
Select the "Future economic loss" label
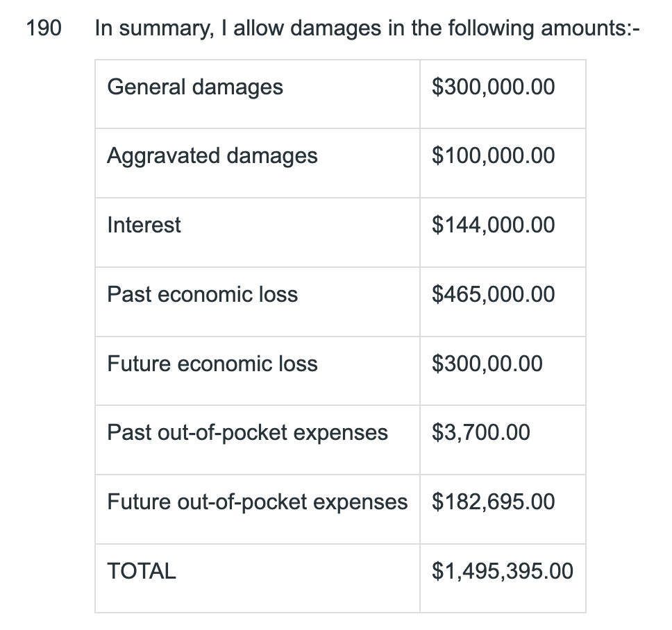point(212,364)
